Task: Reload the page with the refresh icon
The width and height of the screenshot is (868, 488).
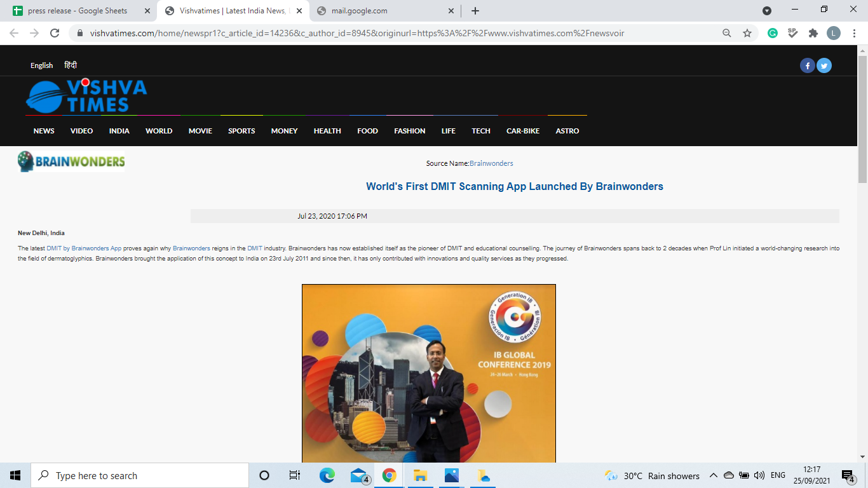Action: click(x=55, y=33)
